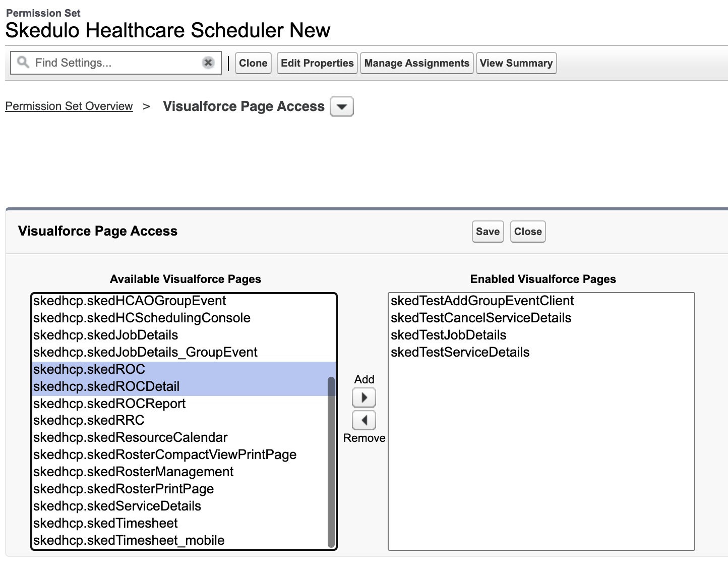This screenshot has height=569, width=728.
Task: Click the View Summary button
Action: coord(516,63)
